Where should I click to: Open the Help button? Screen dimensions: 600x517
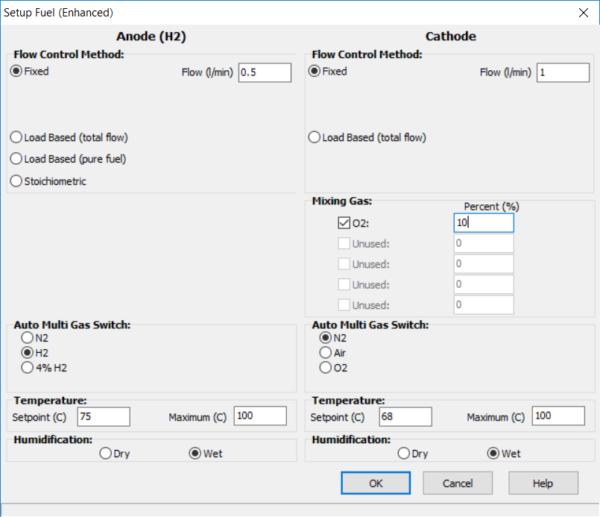pos(543,483)
